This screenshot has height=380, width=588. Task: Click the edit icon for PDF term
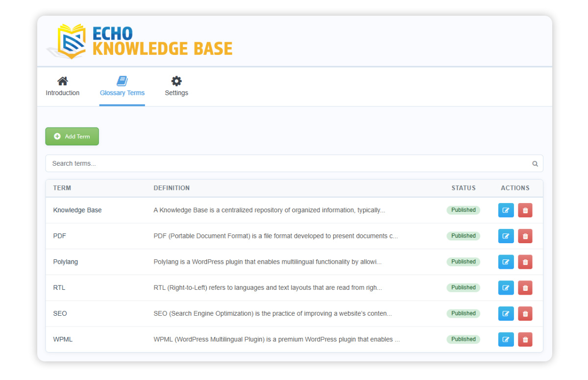506,236
